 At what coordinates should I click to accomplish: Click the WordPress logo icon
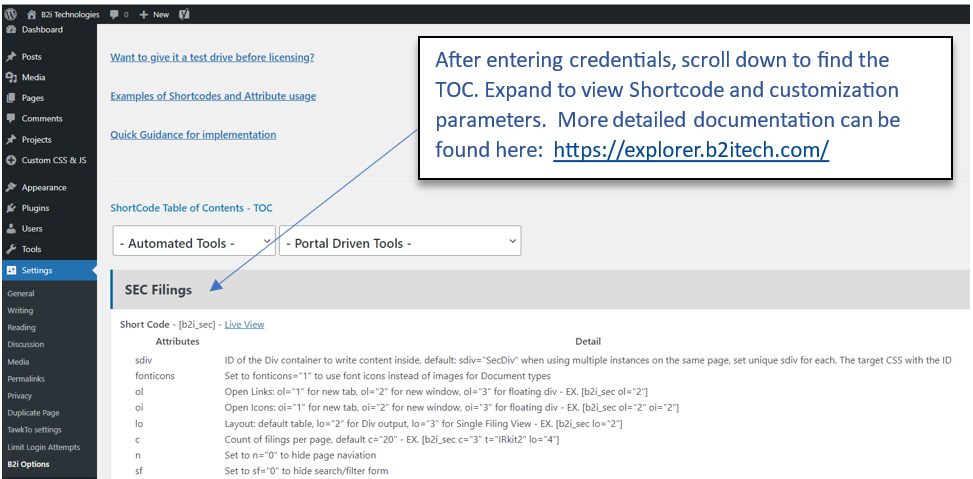tap(11, 14)
